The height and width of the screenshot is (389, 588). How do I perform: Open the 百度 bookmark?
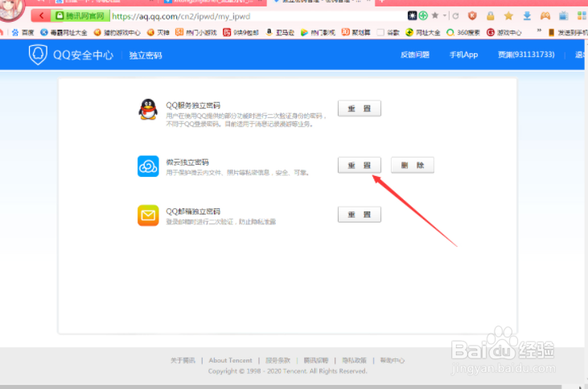pyautogui.click(x=23, y=33)
